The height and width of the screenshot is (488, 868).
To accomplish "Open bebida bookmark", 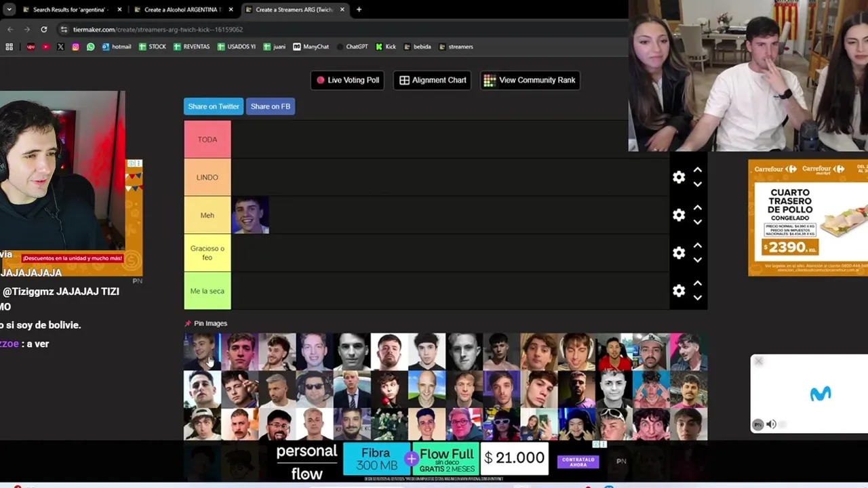I will pyautogui.click(x=417, y=47).
